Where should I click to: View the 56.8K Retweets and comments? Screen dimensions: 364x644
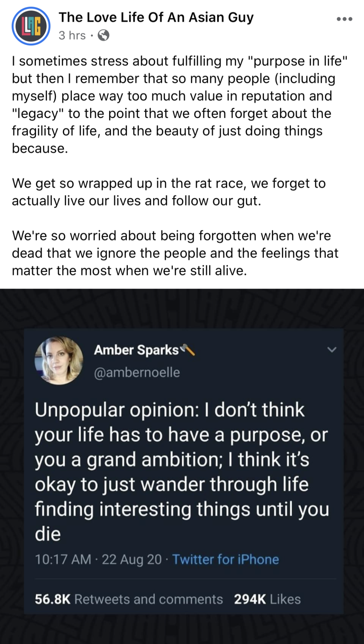click(x=129, y=599)
